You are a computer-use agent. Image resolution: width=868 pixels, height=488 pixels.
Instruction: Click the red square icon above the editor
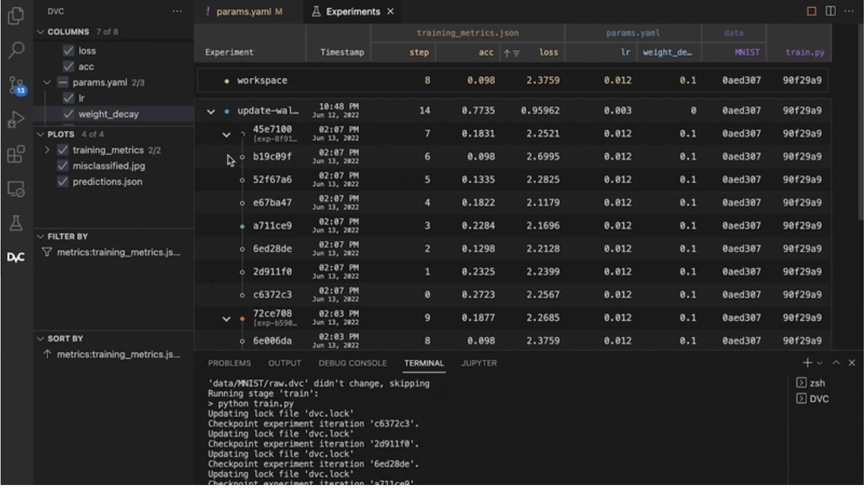tap(812, 11)
